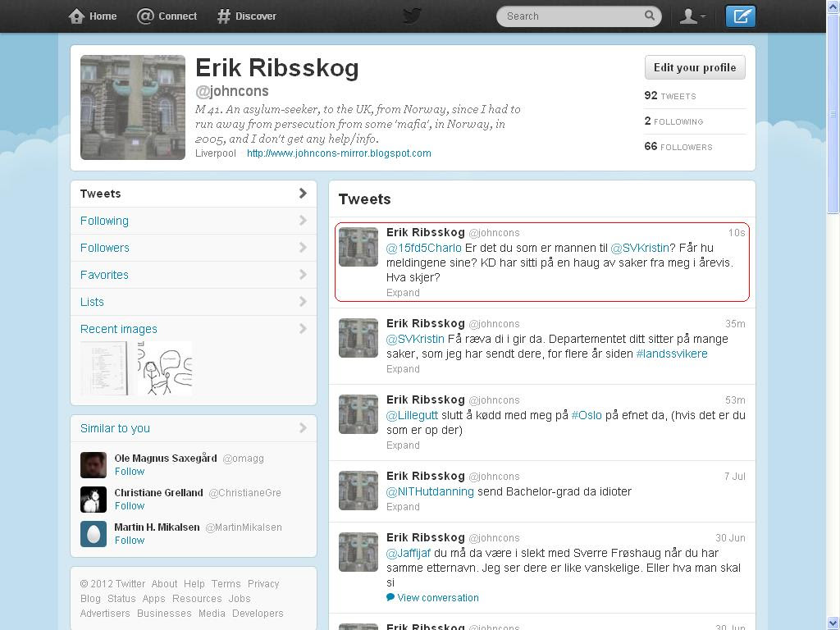The image size is (840, 630).
Task: Click the Discover hashtag icon
Action: click(x=223, y=16)
